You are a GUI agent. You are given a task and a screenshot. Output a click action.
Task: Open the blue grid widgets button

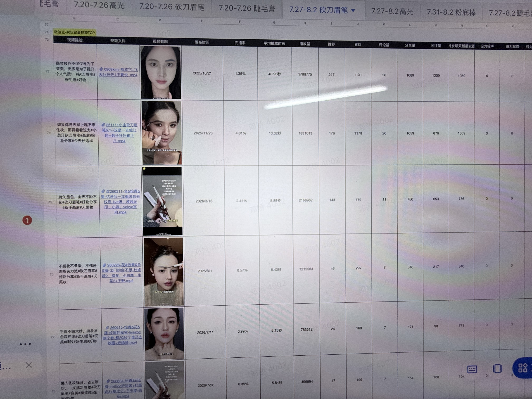pos(523,368)
